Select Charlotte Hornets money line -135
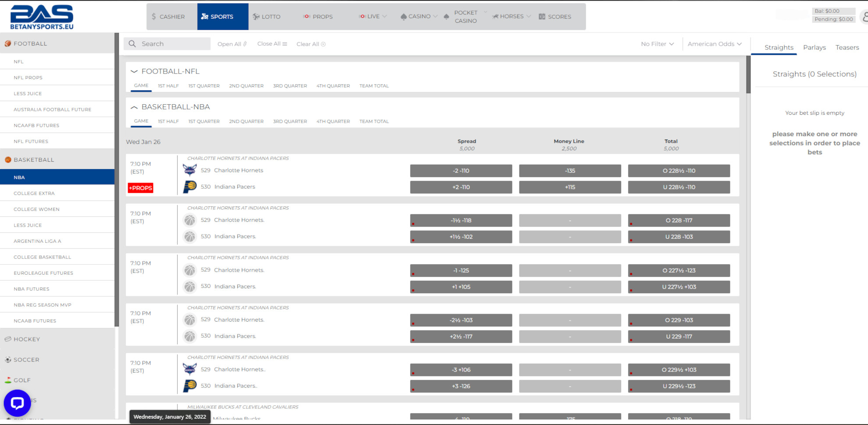 [570, 171]
